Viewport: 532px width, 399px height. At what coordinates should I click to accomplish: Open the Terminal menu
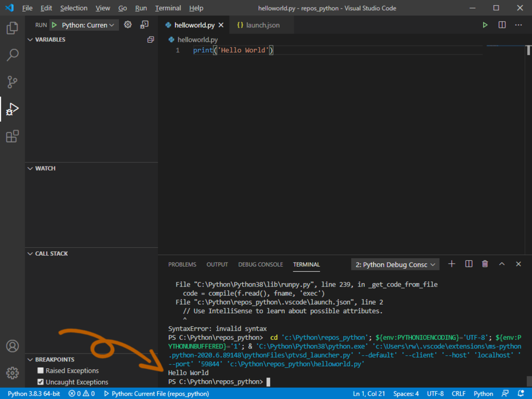pos(168,8)
